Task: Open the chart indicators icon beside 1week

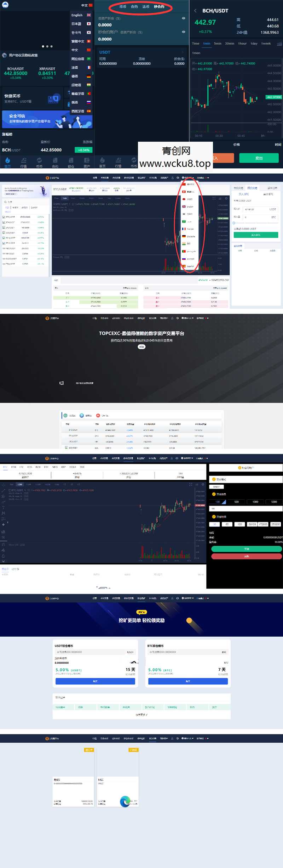Action: (x=279, y=44)
